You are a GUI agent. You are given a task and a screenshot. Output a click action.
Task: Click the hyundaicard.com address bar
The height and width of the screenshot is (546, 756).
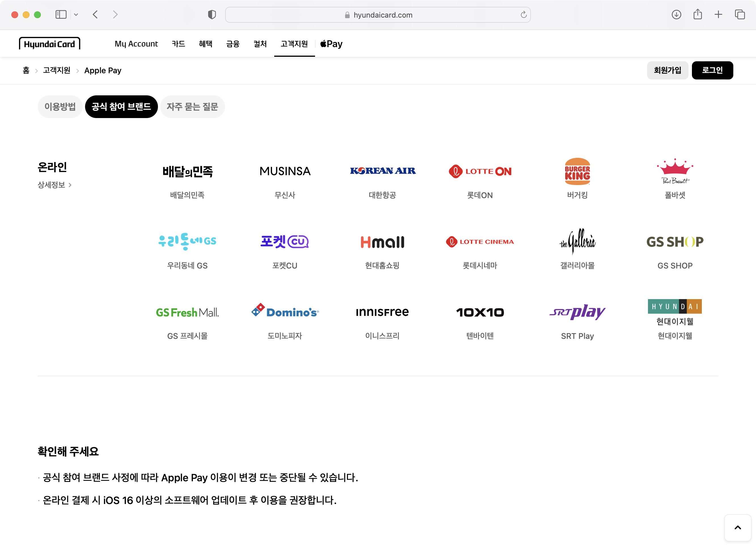[378, 15]
